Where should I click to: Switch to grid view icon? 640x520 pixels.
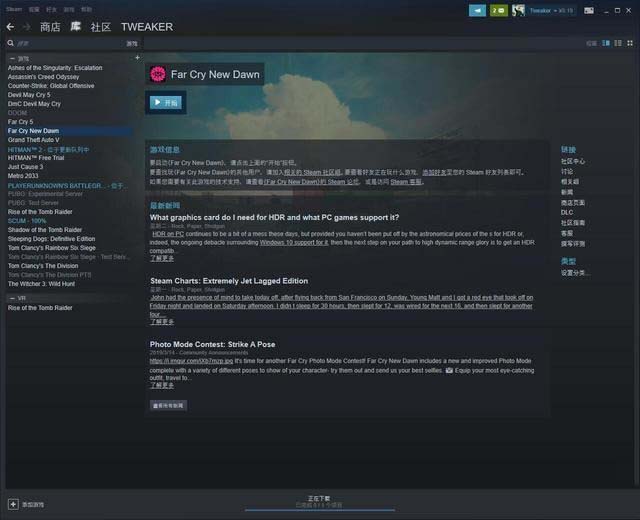tap(630, 43)
